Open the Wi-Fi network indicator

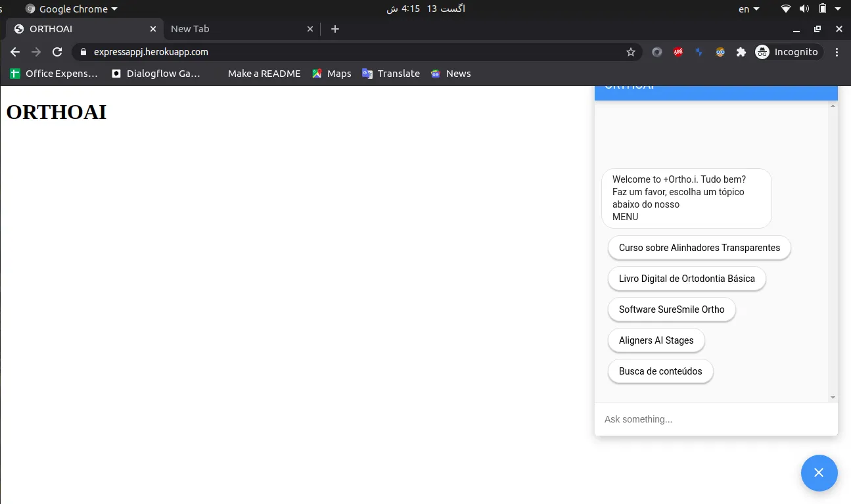(x=785, y=9)
